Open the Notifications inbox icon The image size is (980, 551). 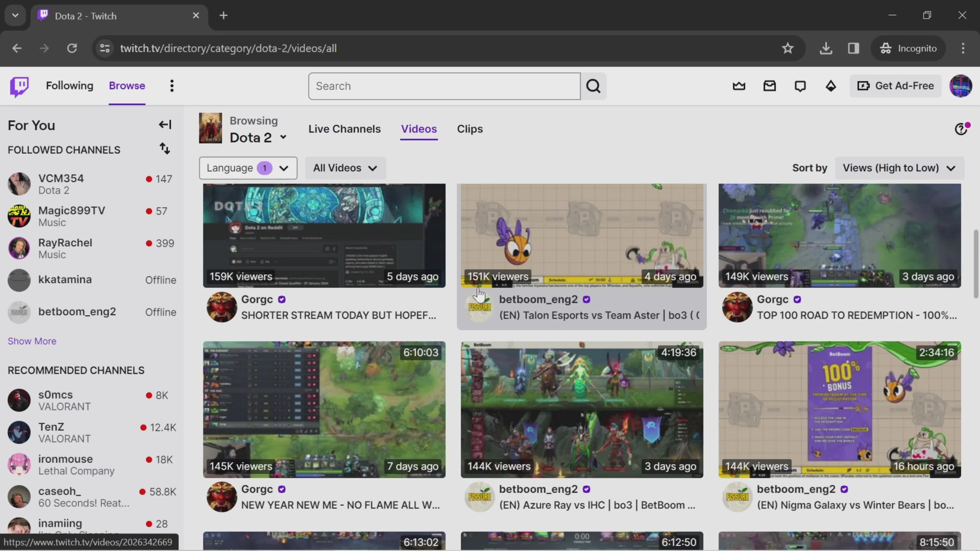(770, 86)
